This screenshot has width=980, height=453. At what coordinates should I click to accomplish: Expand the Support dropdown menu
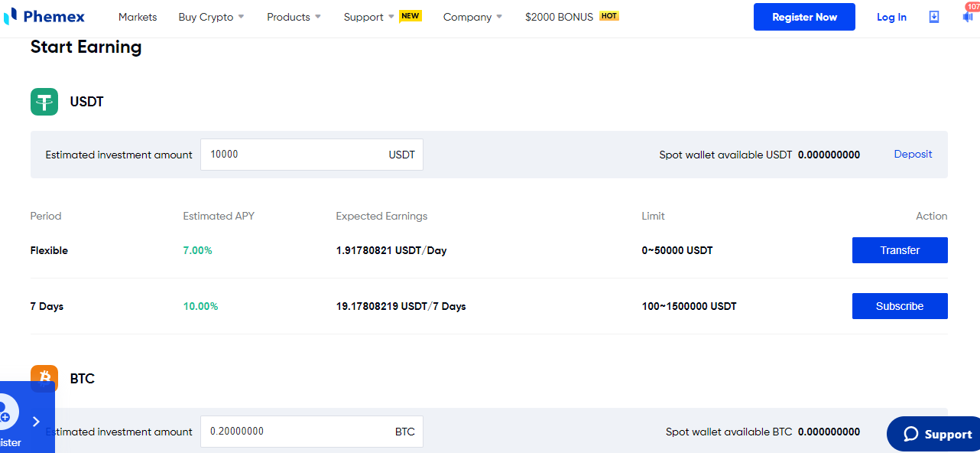(368, 17)
